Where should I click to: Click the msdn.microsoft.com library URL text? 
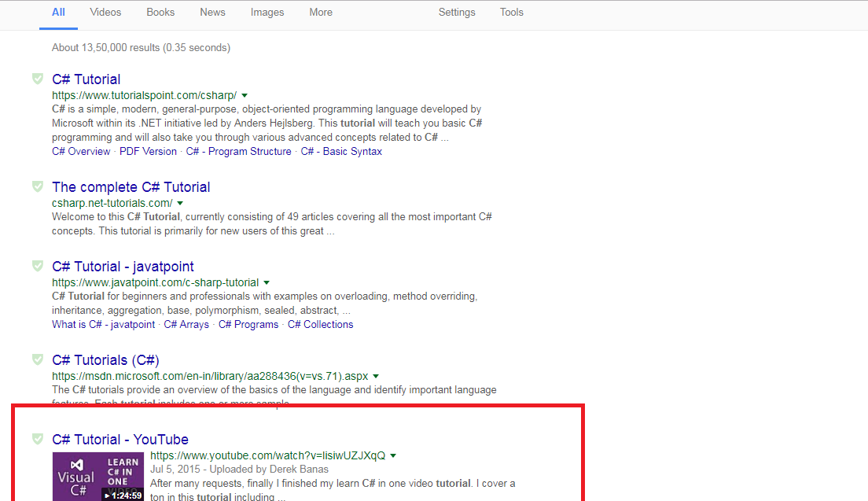[210, 377]
